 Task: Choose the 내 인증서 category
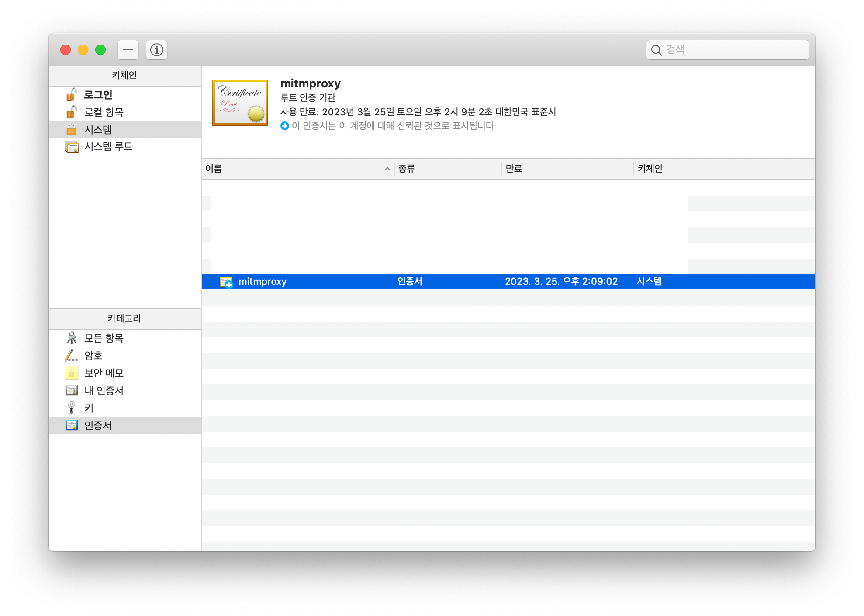coord(125,391)
